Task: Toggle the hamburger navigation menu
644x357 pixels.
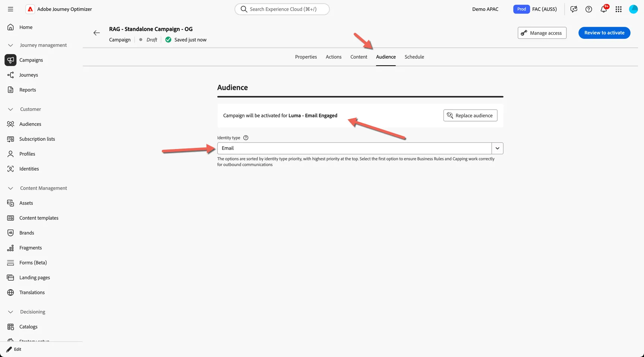Action: click(x=10, y=9)
